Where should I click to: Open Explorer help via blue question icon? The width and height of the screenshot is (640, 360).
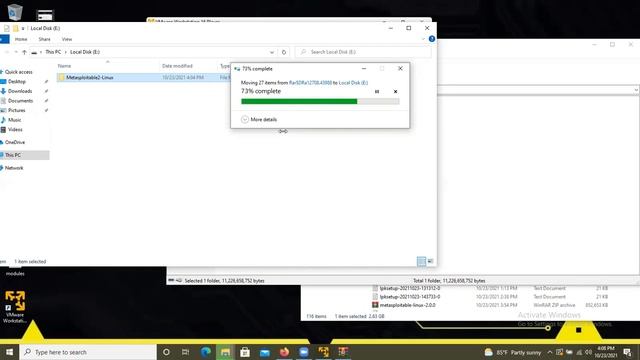[432, 39]
